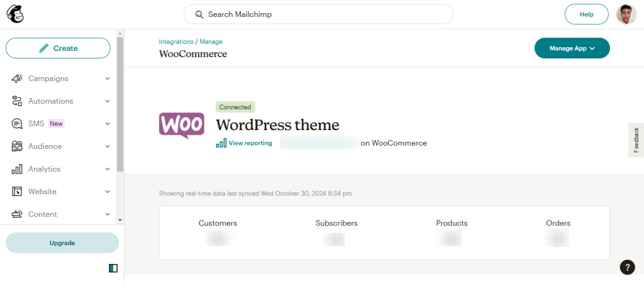Click the WooCommerce page title
644x296 pixels.
click(x=192, y=54)
